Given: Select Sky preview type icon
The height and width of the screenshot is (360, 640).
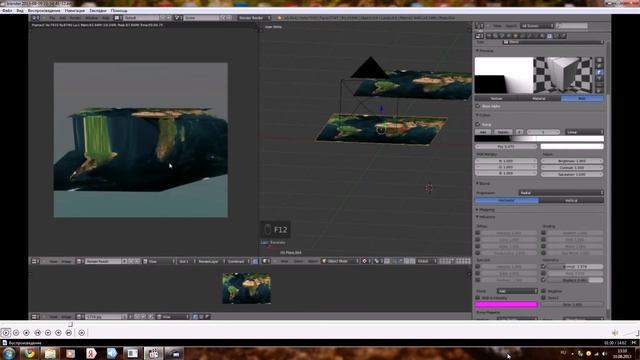Looking at the screenshot, I should point(599,91).
